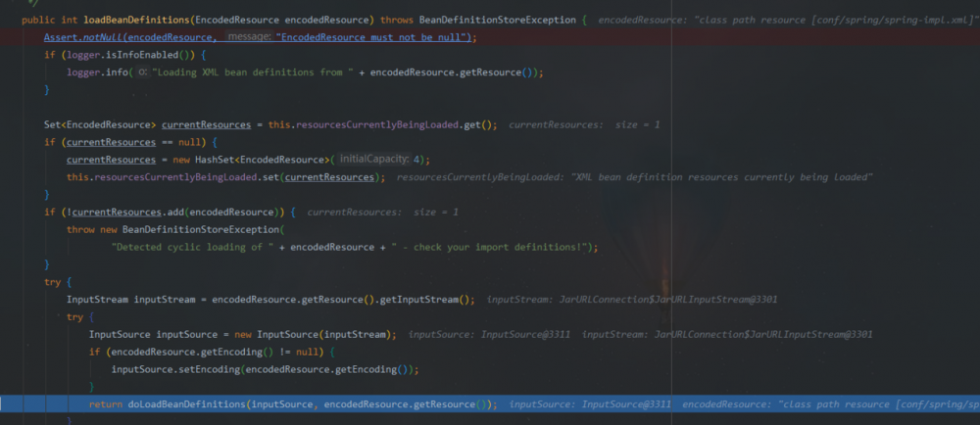The width and height of the screenshot is (980, 425).
Task: Click the "Loading XML bean definitions from " string
Action: tap(255, 72)
